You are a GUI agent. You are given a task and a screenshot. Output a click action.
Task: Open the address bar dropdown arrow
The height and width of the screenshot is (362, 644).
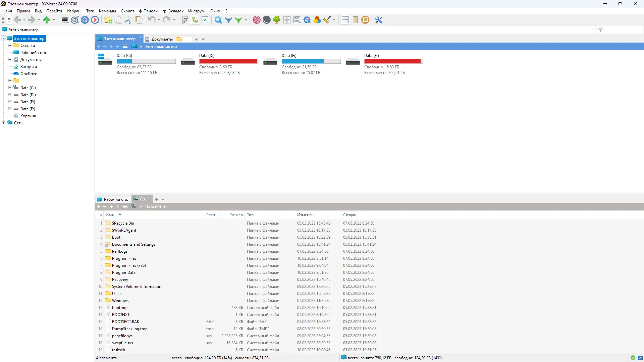tap(592, 30)
